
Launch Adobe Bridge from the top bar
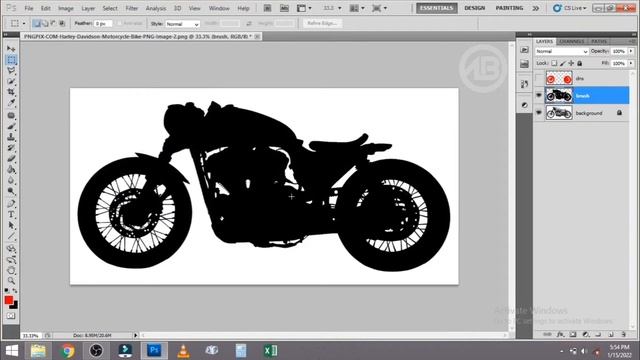(x=267, y=8)
